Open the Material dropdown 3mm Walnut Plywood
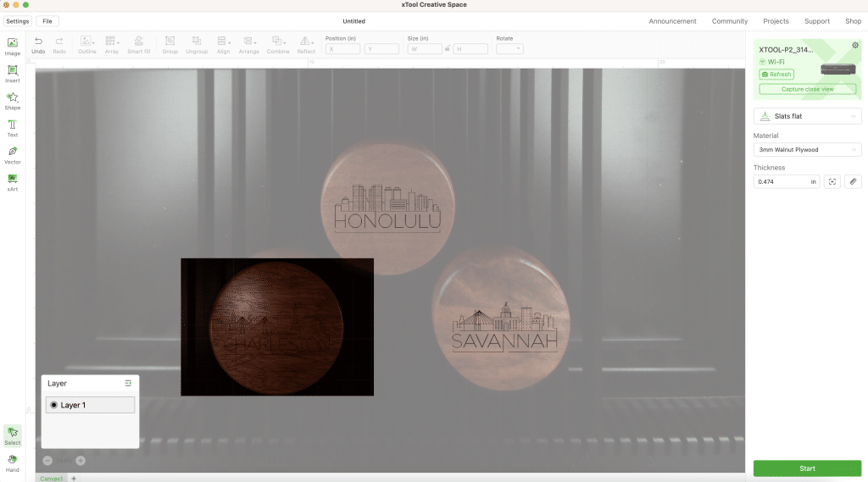The image size is (868, 482). (807, 149)
